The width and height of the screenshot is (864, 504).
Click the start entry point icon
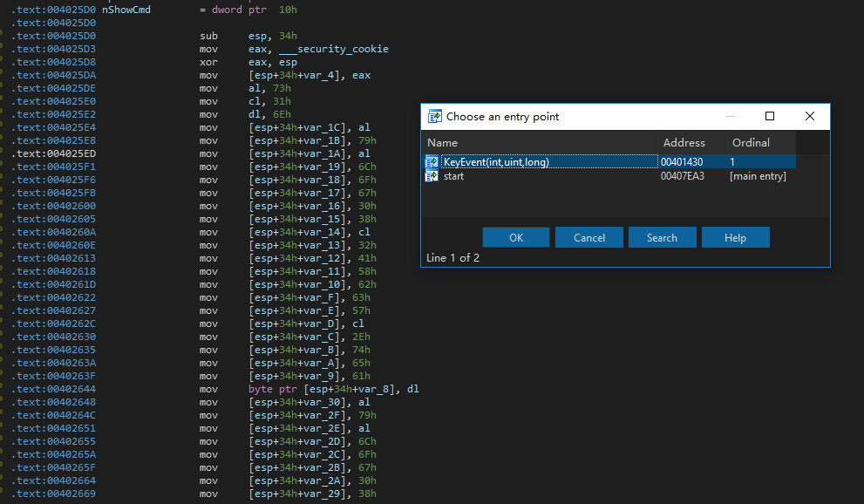(432, 176)
